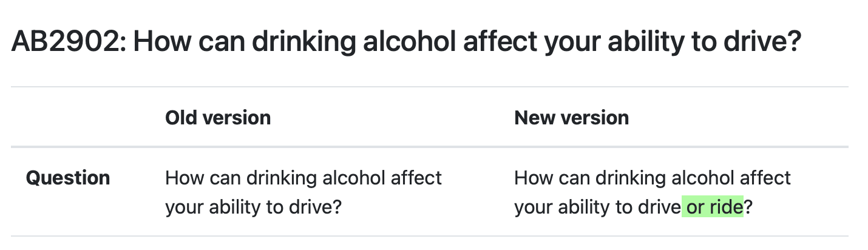The image size is (868, 250).
Task: Select the Question row label
Action: [68, 178]
